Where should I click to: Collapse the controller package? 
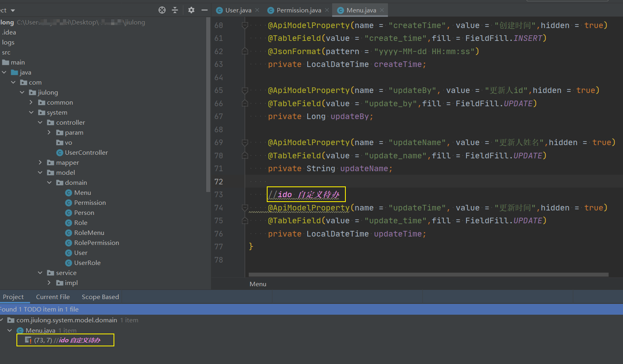click(40, 122)
